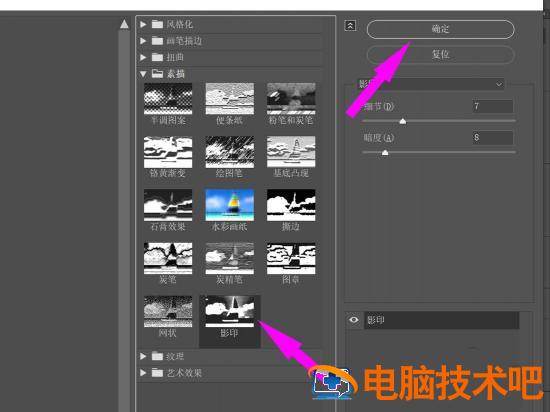
Task: Click the 细节 value field showing 7
Action: coord(493,106)
